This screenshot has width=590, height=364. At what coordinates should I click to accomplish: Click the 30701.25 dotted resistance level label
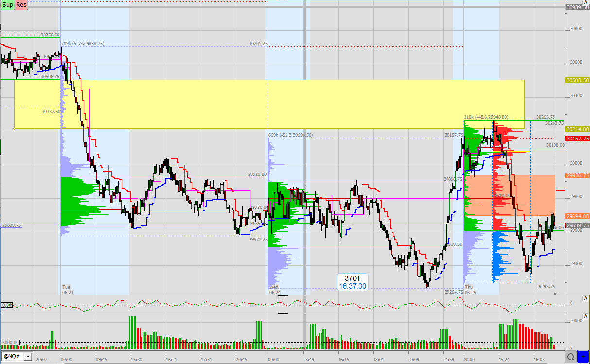pyautogui.click(x=258, y=43)
